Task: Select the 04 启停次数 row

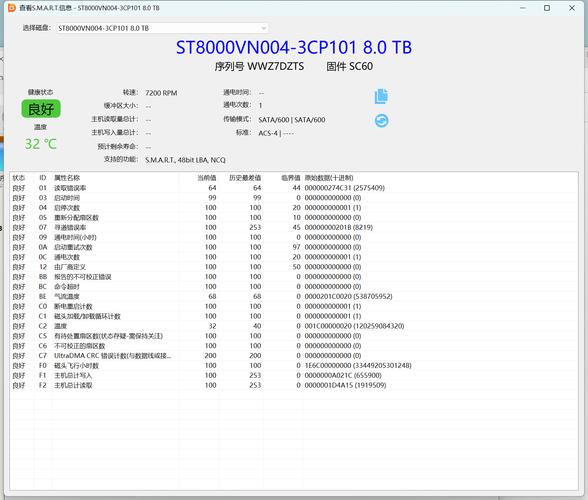Action: coord(294,207)
